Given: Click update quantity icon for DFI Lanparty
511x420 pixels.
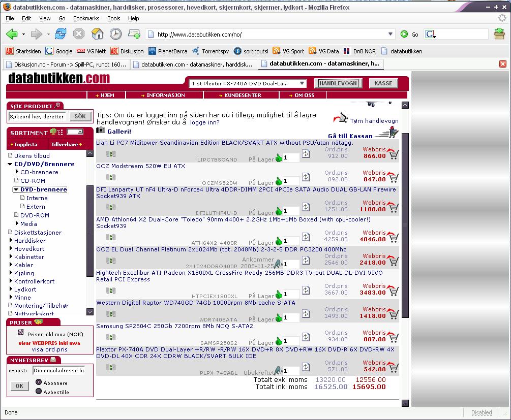Looking at the screenshot, I should click(306, 207).
